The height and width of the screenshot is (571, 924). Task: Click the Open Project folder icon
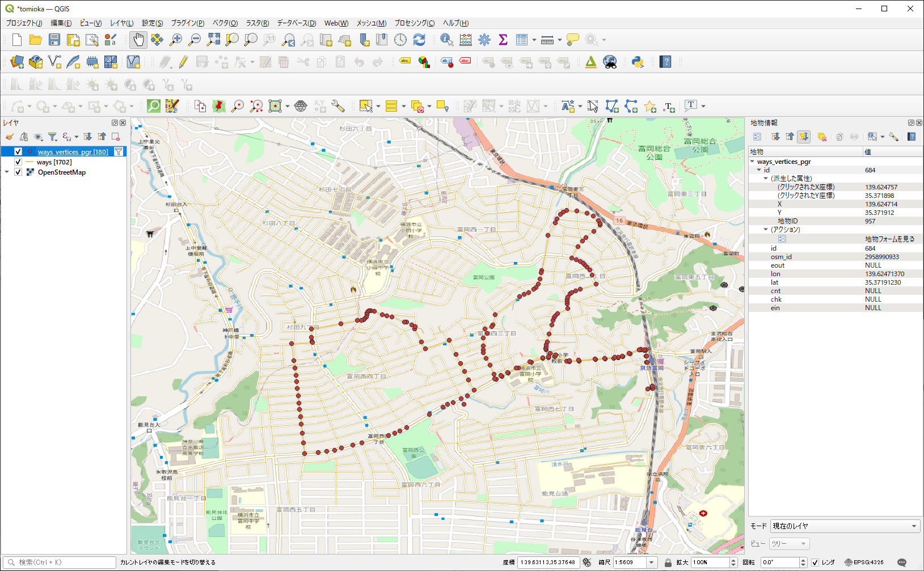pos(35,40)
